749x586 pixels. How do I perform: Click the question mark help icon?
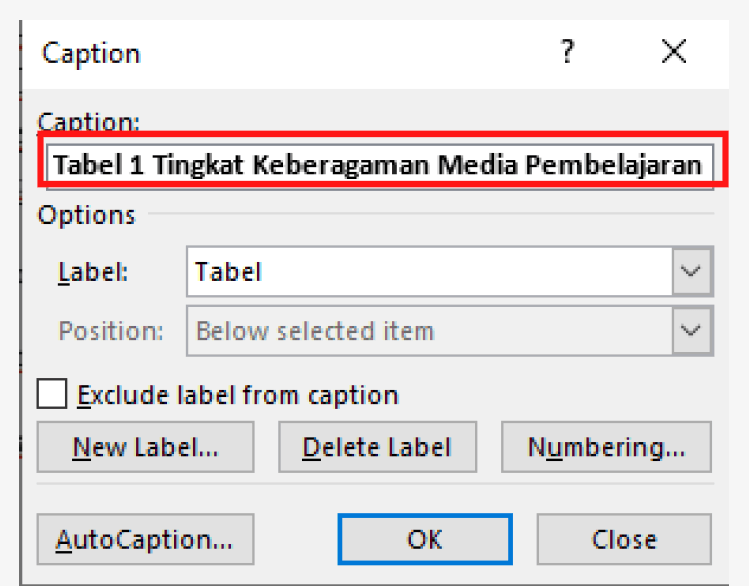point(567,52)
